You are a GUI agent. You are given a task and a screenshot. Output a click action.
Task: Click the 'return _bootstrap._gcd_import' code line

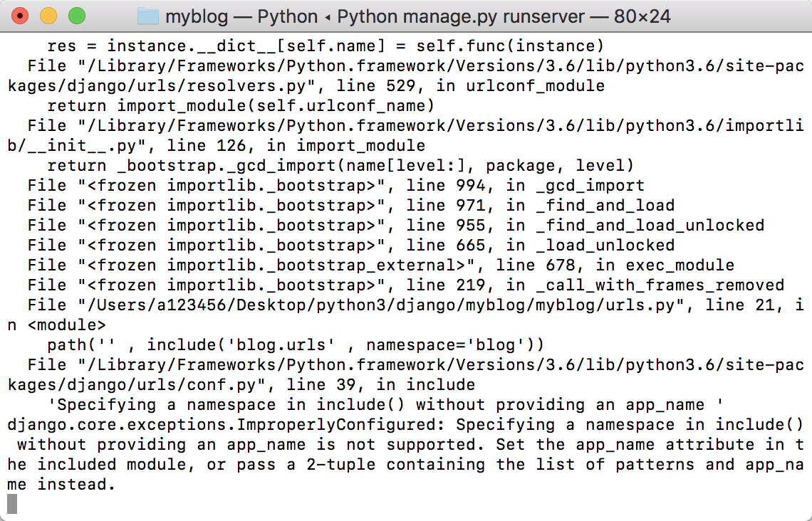point(340,166)
